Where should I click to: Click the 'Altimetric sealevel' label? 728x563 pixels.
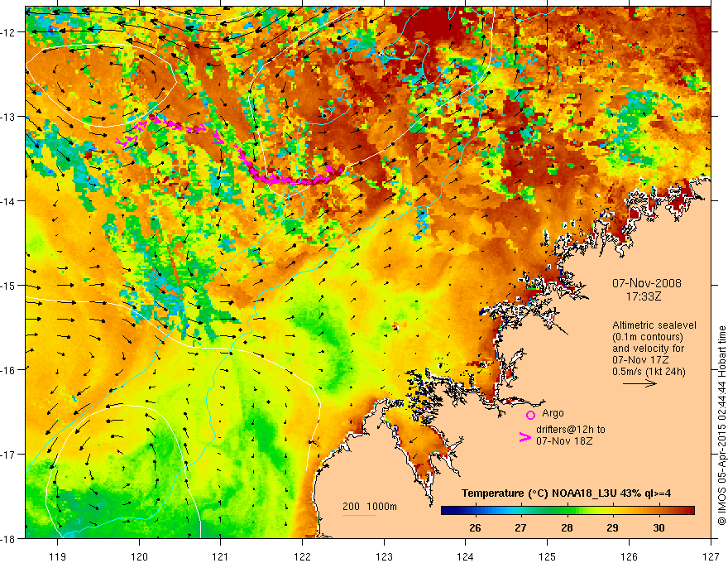pos(654,325)
